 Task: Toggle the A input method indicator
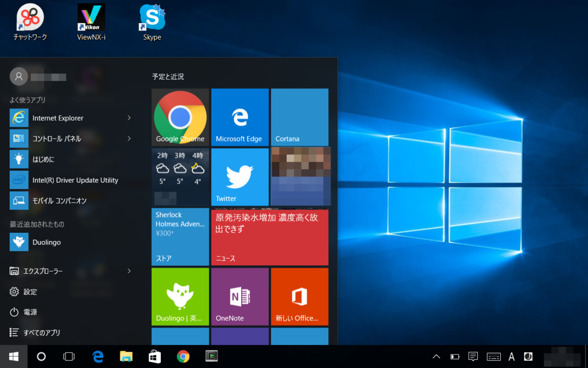511,356
